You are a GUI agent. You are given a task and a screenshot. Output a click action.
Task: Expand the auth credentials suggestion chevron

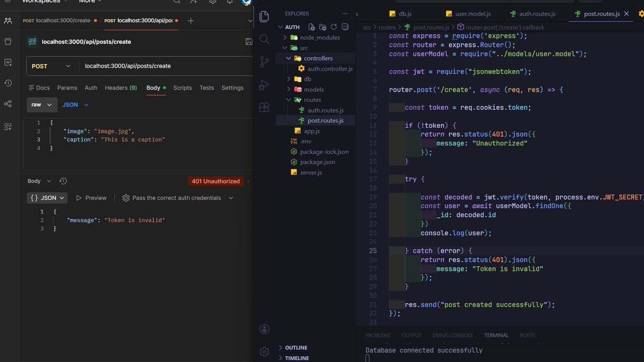231,198
